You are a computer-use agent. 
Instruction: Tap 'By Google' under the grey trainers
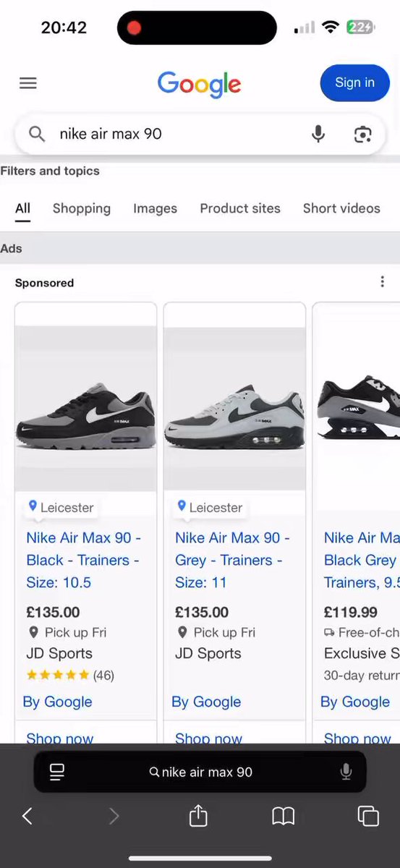206,702
